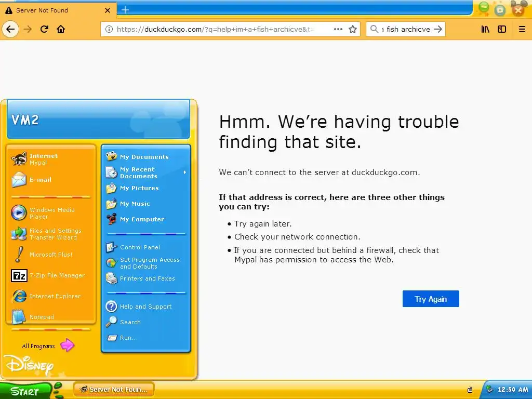Click the Try Again button
Image resolution: width=532 pixels, height=399 pixels.
click(431, 299)
